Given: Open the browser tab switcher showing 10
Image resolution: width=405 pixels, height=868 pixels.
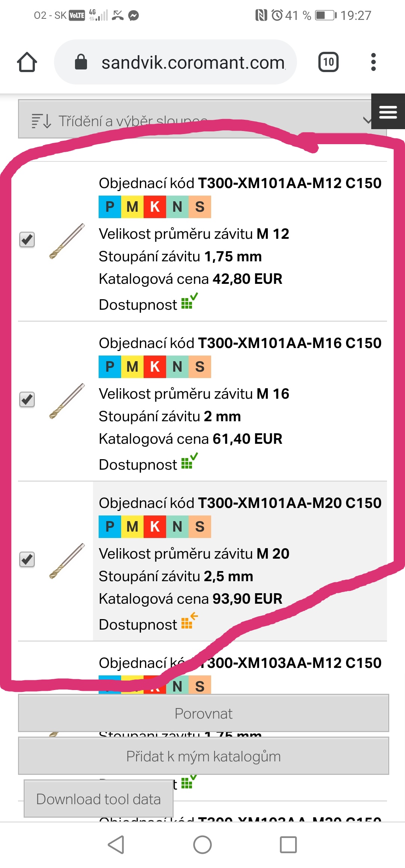Looking at the screenshot, I should tap(328, 62).
